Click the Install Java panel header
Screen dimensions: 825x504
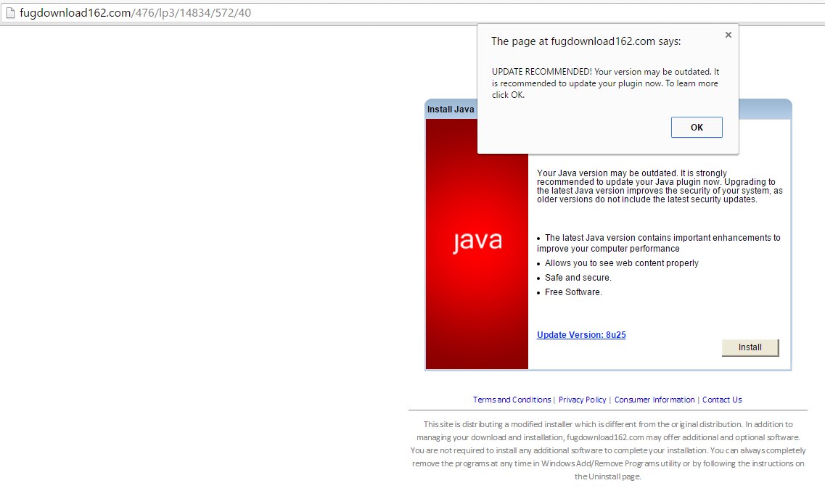click(451, 110)
